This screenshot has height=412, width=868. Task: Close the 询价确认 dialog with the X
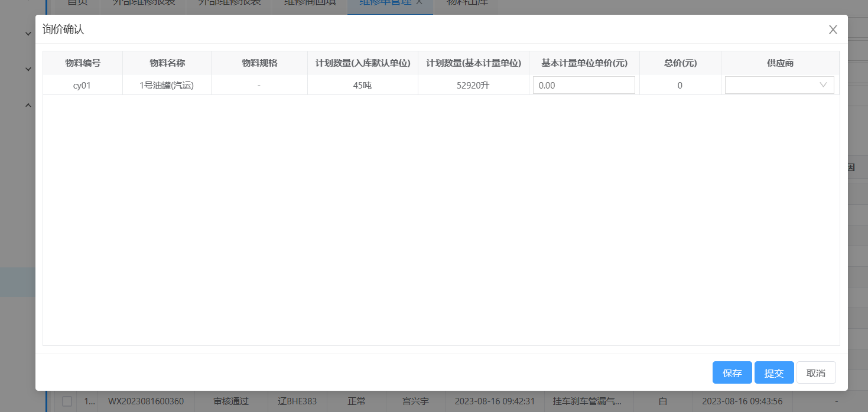(833, 30)
